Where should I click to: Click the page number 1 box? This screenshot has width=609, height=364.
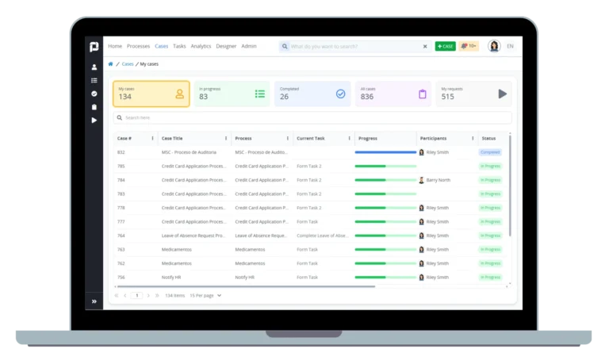coord(136,296)
